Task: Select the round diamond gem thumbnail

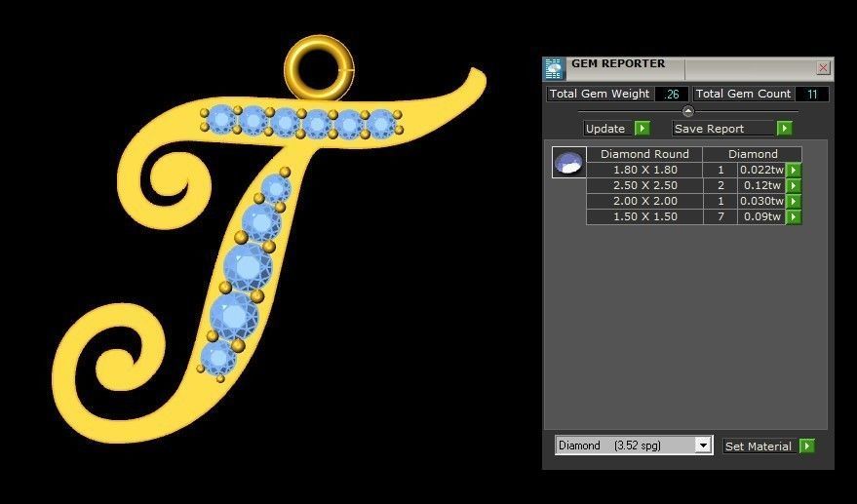Action: tap(569, 163)
